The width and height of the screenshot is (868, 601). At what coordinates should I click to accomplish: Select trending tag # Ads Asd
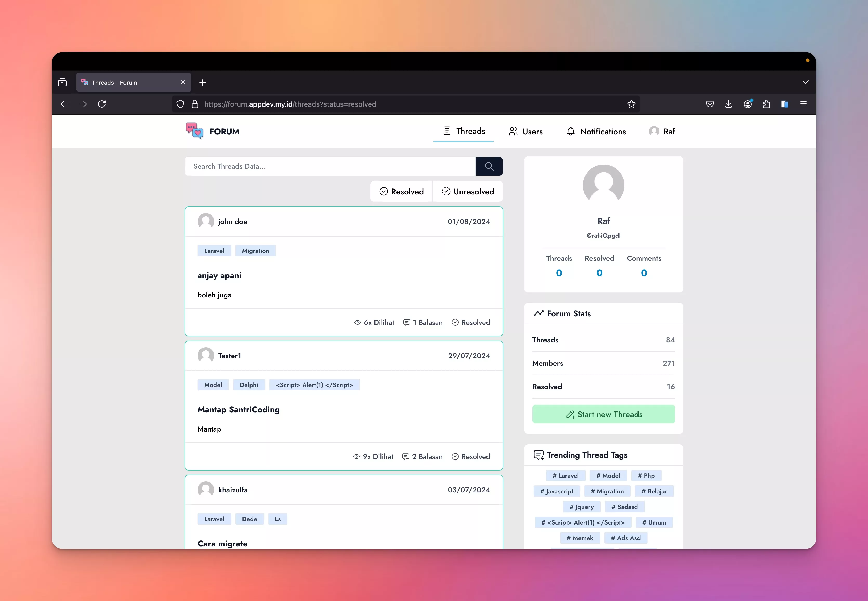[x=626, y=538]
